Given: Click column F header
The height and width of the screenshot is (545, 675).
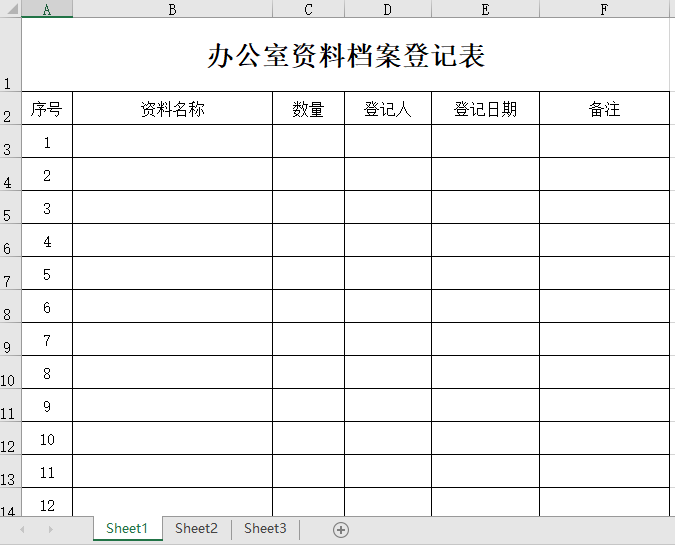Looking at the screenshot, I should coord(604,9).
